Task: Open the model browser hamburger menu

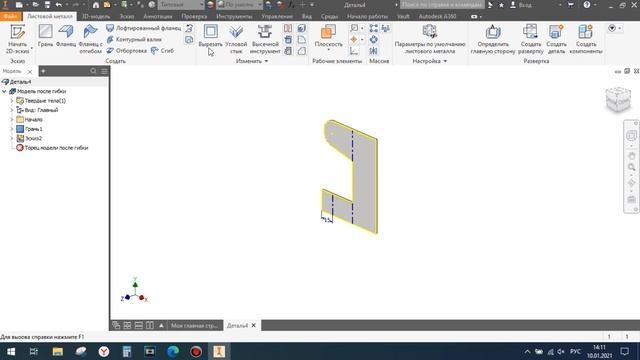Action: (104, 71)
